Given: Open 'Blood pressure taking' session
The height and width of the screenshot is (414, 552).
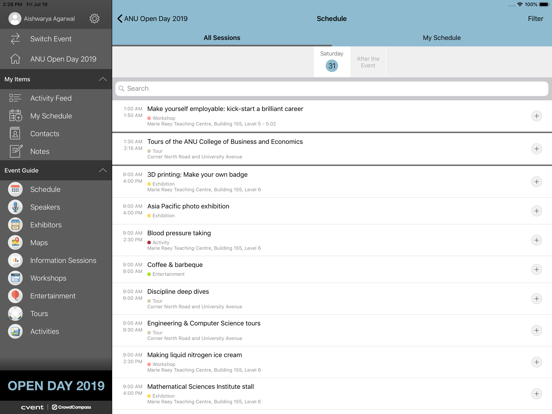Looking at the screenshot, I should click(x=179, y=233).
